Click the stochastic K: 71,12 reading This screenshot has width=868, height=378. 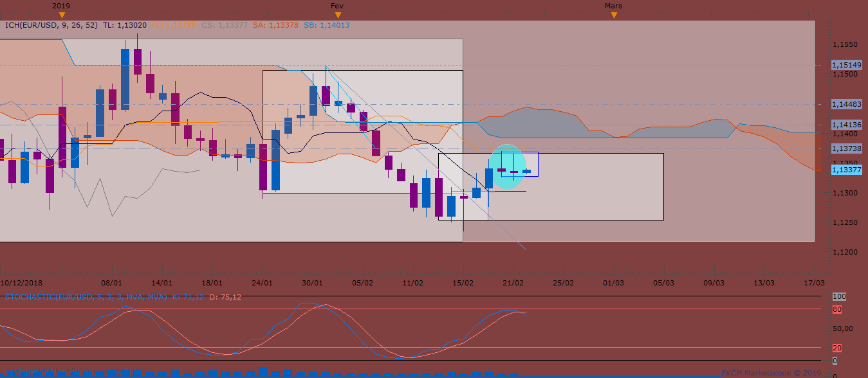coord(188,297)
